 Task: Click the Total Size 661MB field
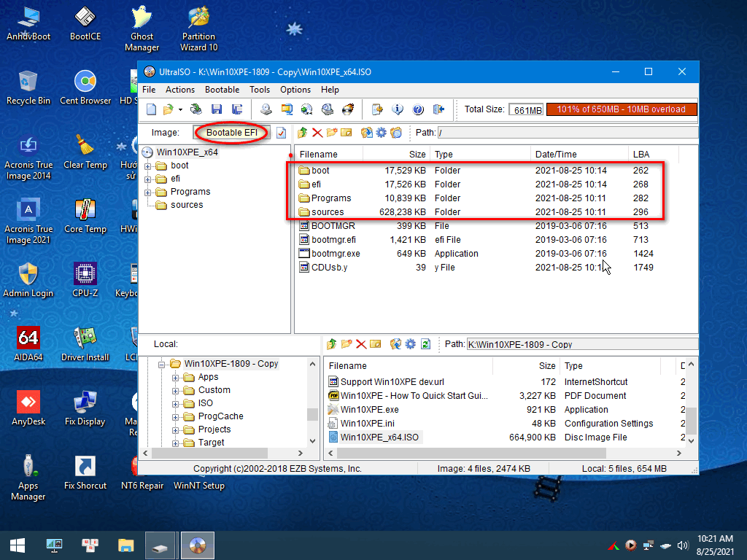pos(526,110)
